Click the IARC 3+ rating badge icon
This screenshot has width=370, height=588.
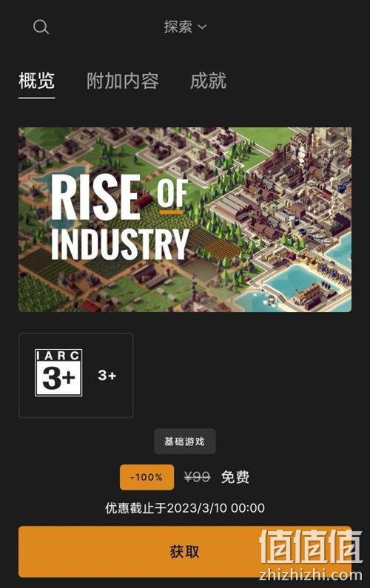(x=58, y=373)
